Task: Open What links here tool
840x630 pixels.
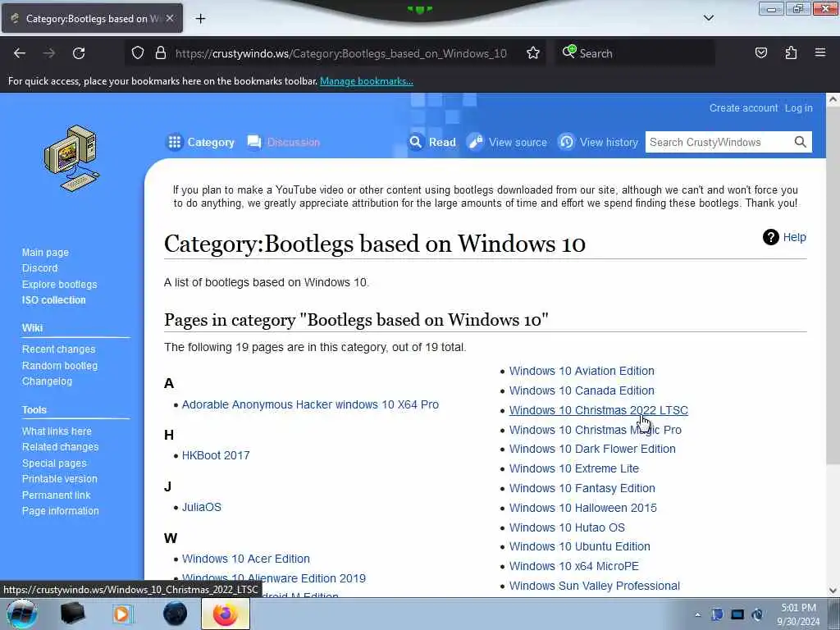Action: [57, 431]
